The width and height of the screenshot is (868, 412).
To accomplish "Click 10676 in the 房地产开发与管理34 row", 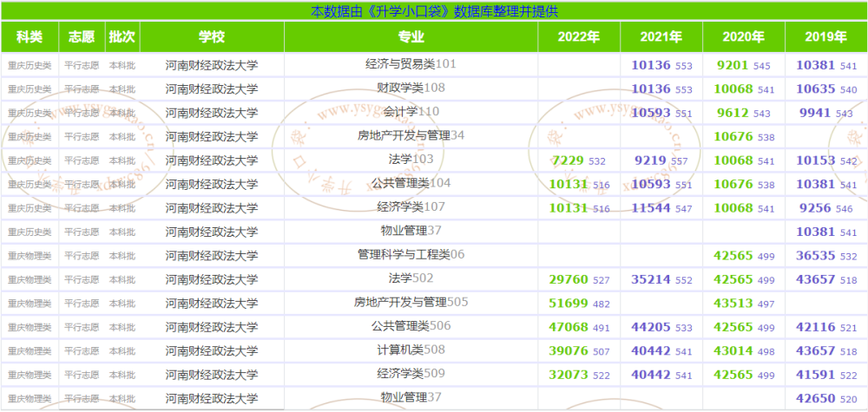I will tap(733, 136).
